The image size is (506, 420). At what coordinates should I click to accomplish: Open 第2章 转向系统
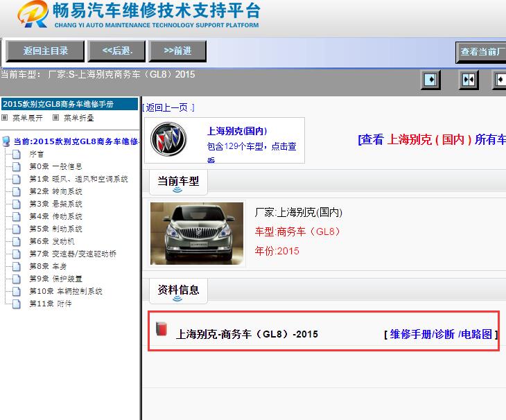click(x=55, y=191)
